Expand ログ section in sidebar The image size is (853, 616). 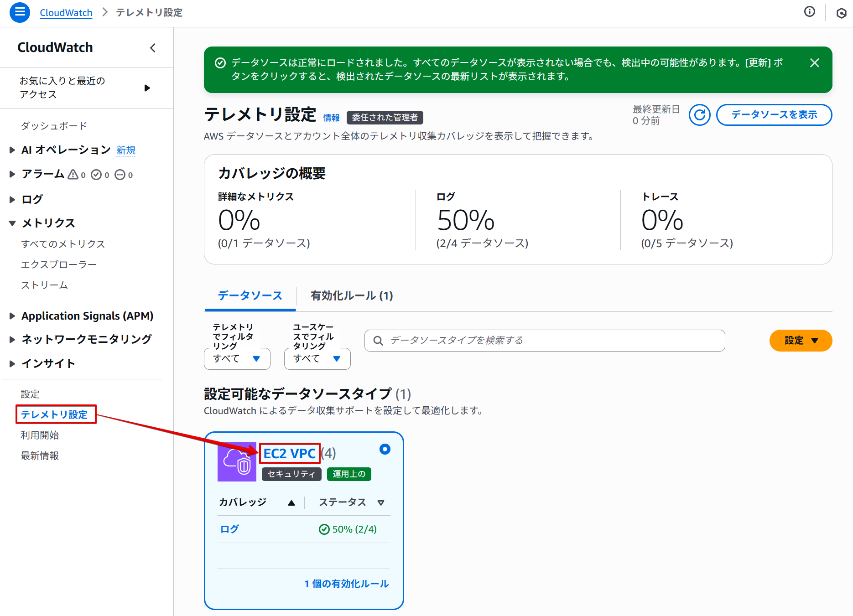click(12, 199)
